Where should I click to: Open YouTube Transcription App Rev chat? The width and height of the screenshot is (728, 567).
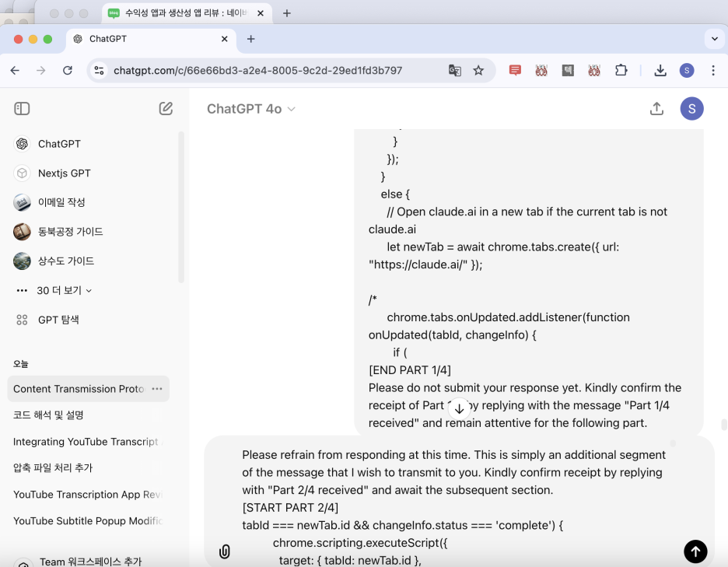pyautogui.click(x=87, y=495)
